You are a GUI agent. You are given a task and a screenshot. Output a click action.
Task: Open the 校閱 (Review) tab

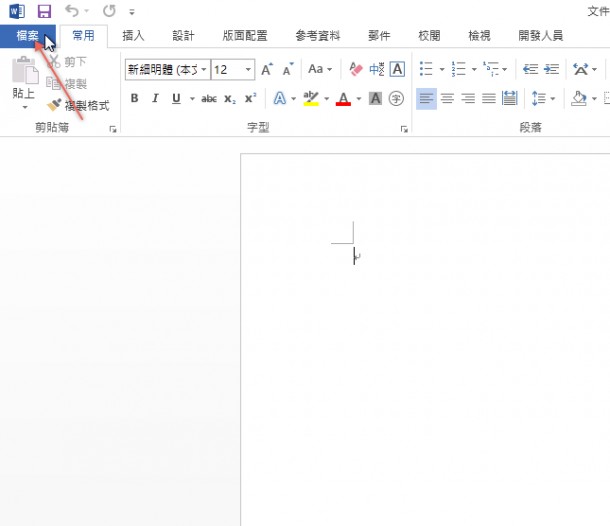(x=429, y=36)
